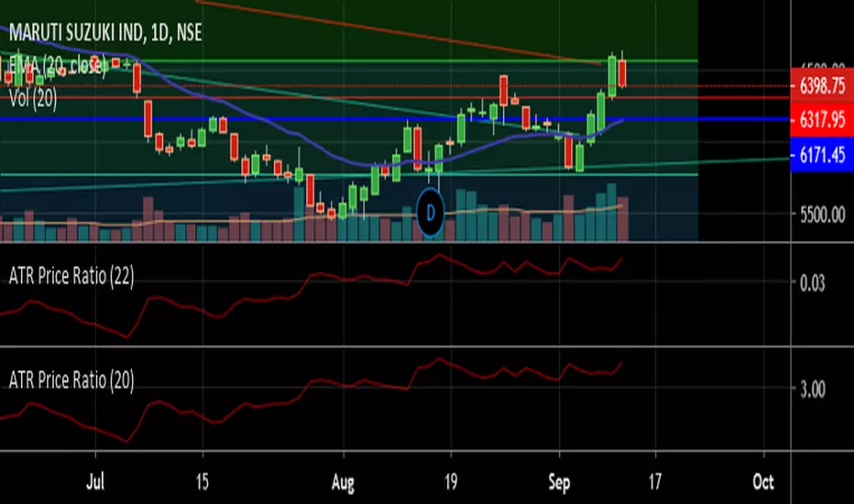This screenshot has height=504, width=854.
Task: Click the Sep label on time axis
Action: click(x=559, y=482)
